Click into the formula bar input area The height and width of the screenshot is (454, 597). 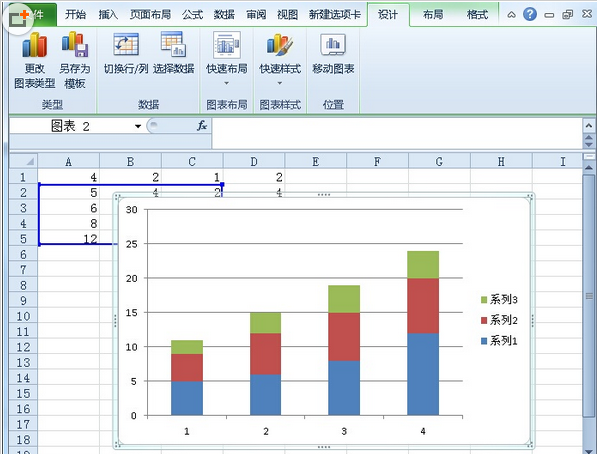point(396,133)
